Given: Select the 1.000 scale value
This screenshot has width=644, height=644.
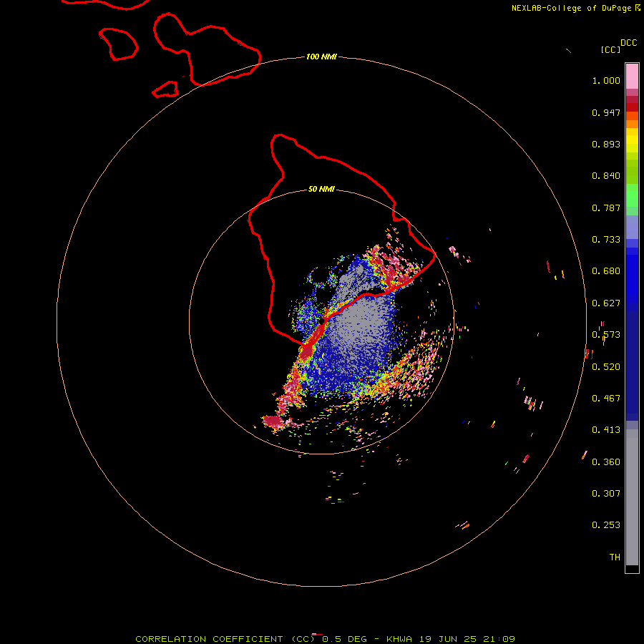Looking at the screenshot, I should (x=606, y=80).
